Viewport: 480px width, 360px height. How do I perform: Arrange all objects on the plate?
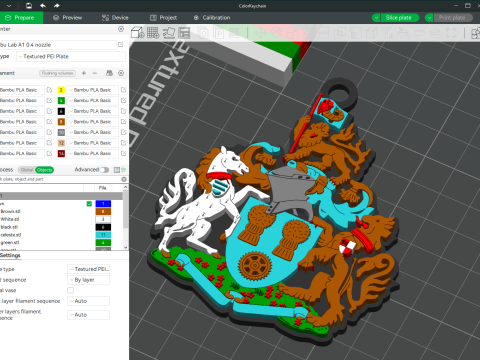tap(184, 33)
